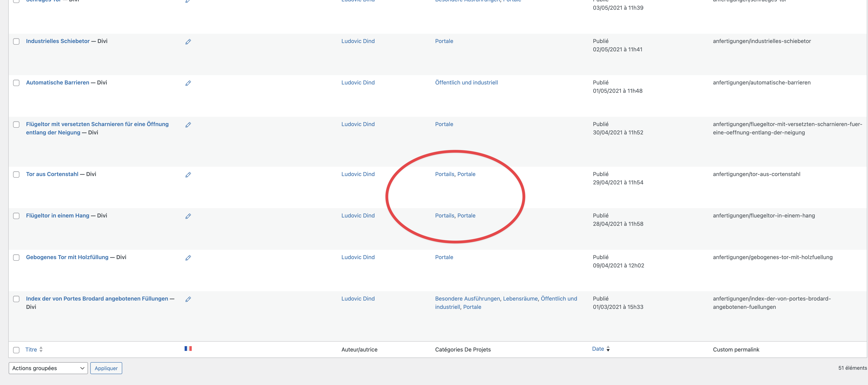The height and width of the screenshot is (385, 868).
Task: Sort by Titre column in footer
Action: 31,350
